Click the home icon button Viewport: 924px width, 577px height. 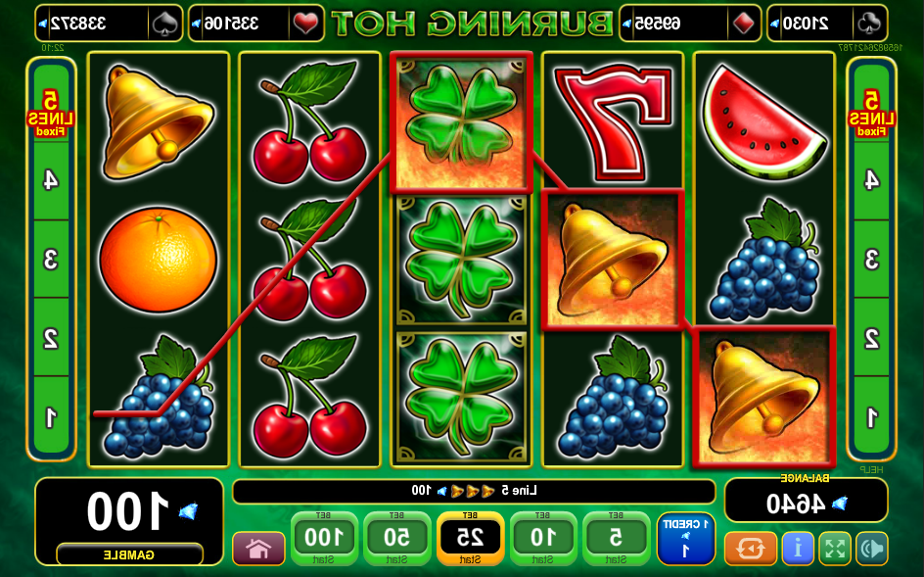click(258, 549)
